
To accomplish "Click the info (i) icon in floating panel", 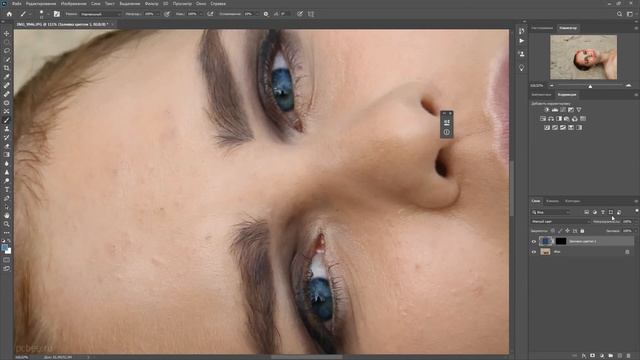I will 447,132.
